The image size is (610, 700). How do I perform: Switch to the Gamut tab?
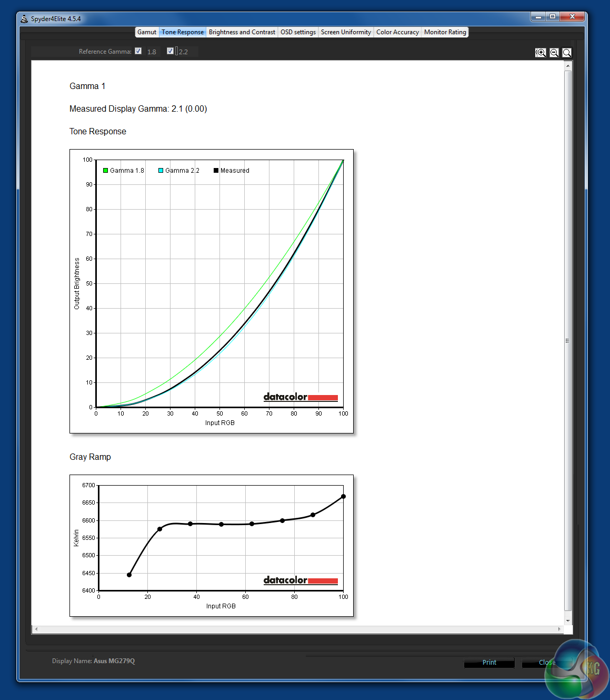click(x=147, y=32)
